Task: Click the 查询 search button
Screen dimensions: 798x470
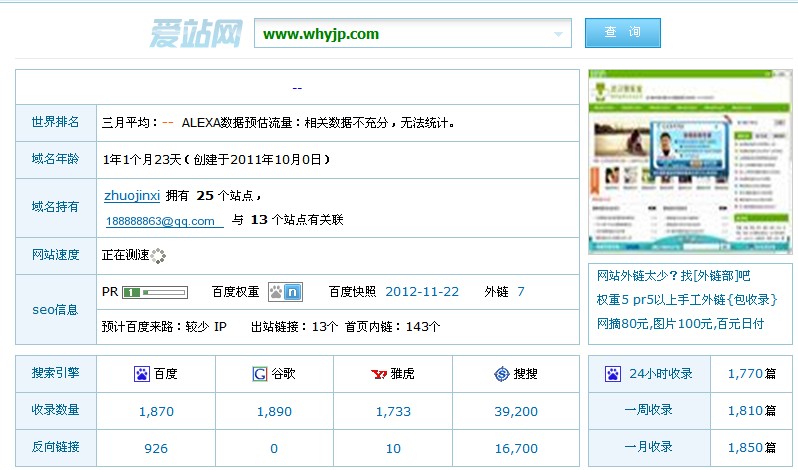Action: [622, 33]
